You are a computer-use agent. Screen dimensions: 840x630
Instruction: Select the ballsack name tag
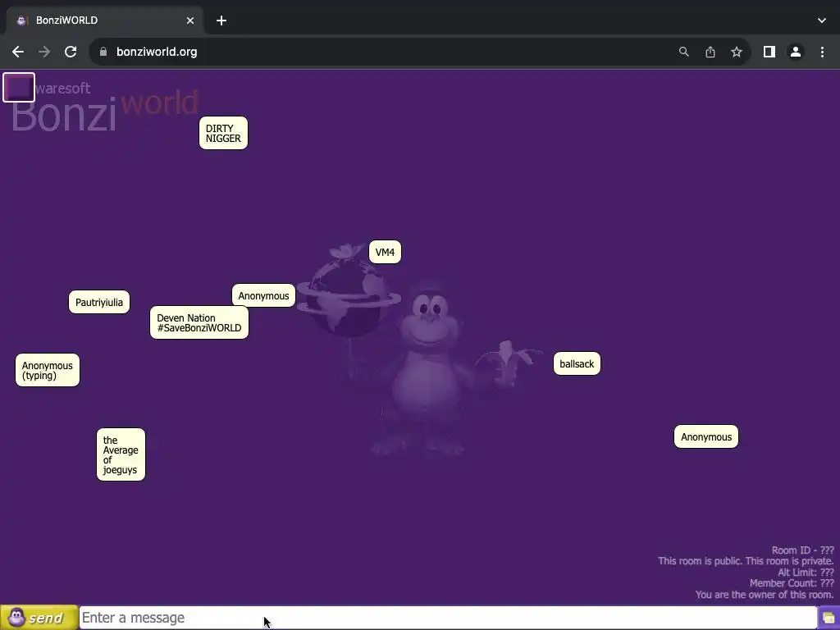point(577,363)
